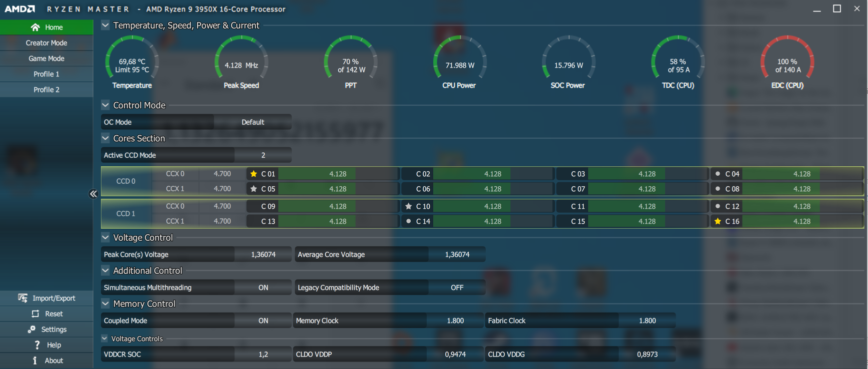Collapse the Control Mode section

point(105,105)
